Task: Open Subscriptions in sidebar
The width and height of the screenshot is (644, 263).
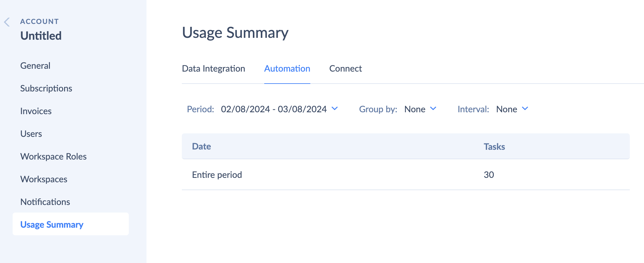Action: [46, 88]
